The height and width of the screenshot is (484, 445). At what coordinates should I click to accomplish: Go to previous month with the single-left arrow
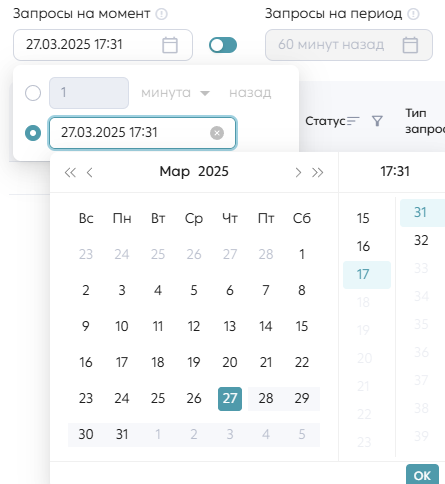coord(89,172)
